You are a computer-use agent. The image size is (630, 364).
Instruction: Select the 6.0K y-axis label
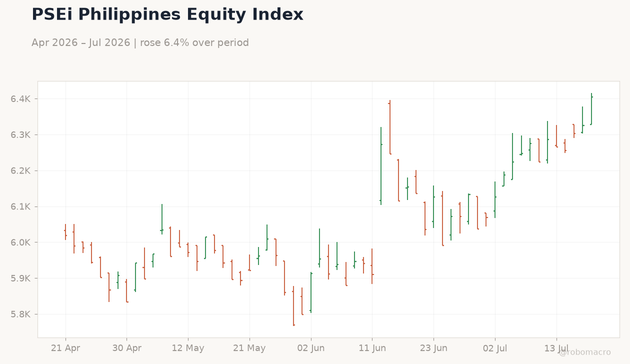click(x=20, y=242)
